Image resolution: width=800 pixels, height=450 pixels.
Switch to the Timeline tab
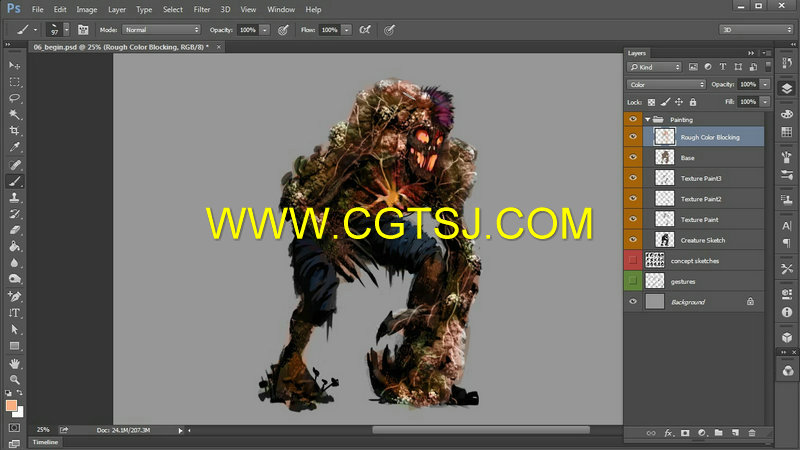pyautogui.click(x=45, y=442)
